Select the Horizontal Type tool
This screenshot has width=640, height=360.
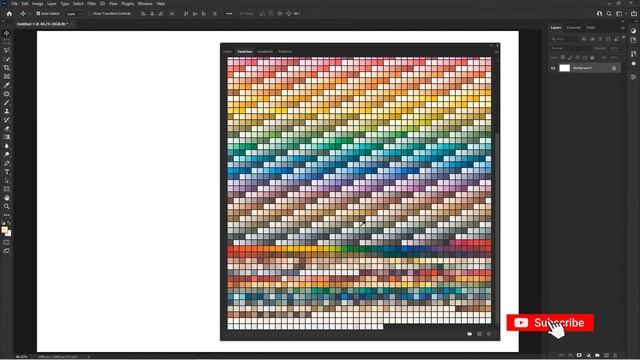pos(7,172)
